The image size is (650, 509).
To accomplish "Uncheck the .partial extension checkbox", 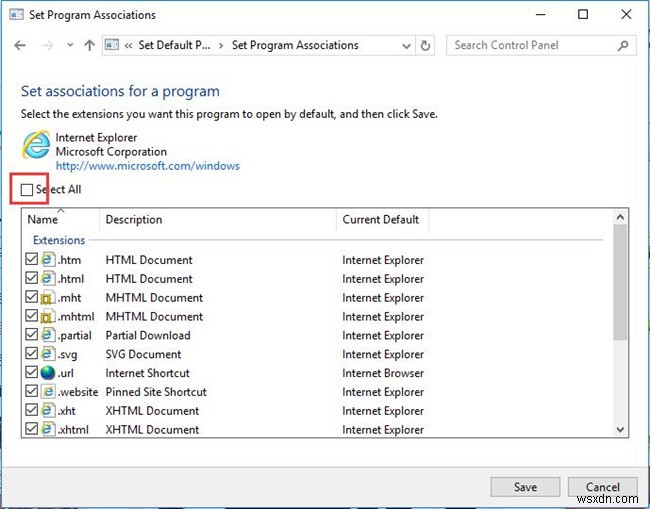I will pyautogui.click(x=32, y=334).
